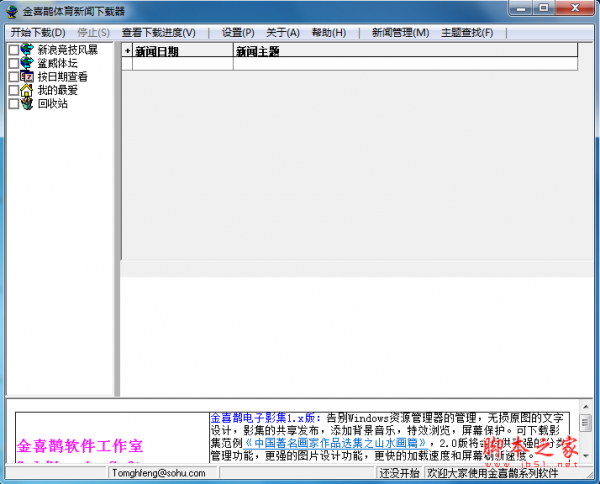
Task: Click the 按日期查看 calendar icon
Action: pyautogui.click(x=27, y=77)
